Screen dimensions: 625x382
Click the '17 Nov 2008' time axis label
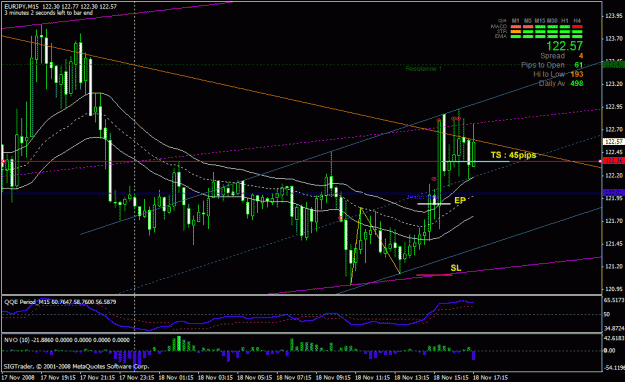coord(18,378)
